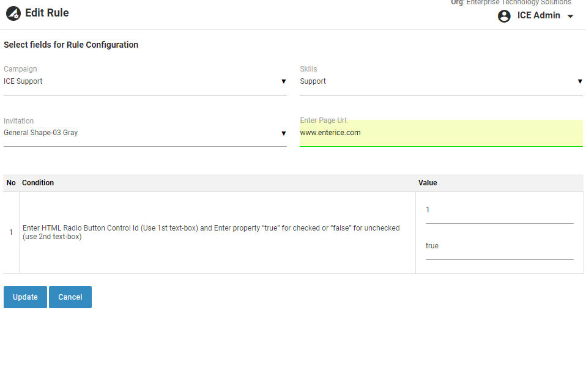Image resolution: width=586 pixels, height=392 pixels.
Task: Click the first Value text box containing 1
Action: pyautogui.click(x=499, y=210)
